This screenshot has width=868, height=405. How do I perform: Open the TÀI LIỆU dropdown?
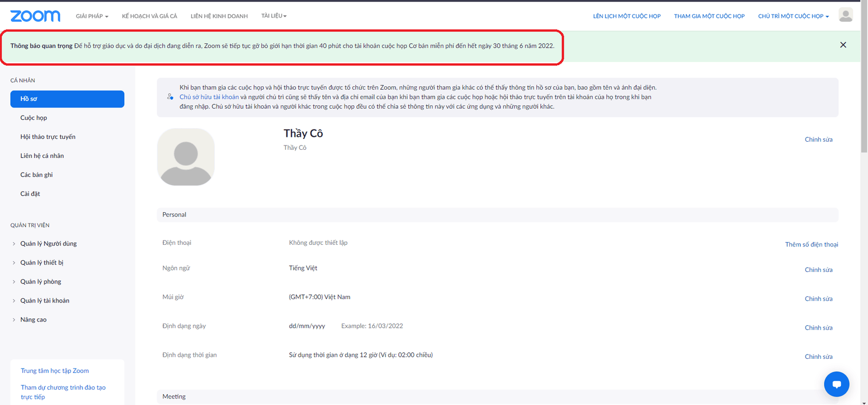(274, 16)
